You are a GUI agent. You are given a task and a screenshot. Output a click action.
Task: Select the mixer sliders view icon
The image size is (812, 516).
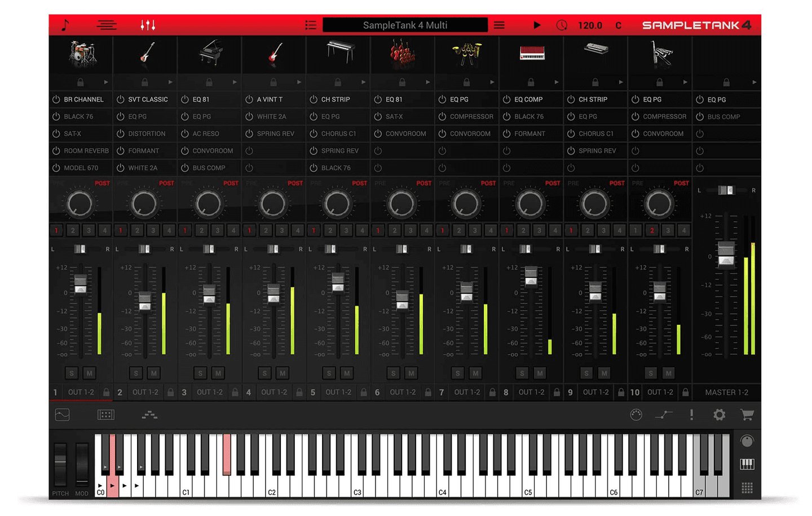[148, 25]
